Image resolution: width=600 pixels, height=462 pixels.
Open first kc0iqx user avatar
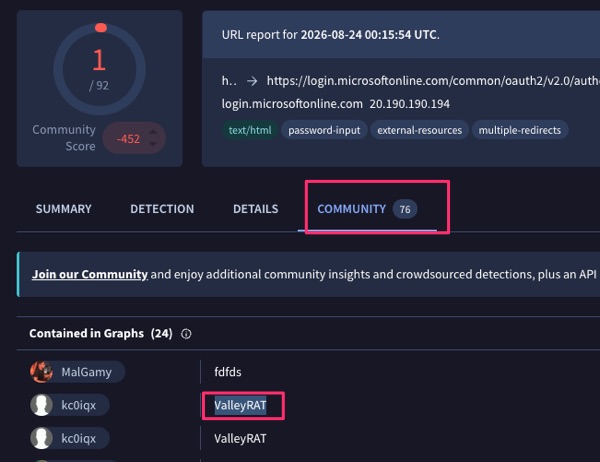41,405
